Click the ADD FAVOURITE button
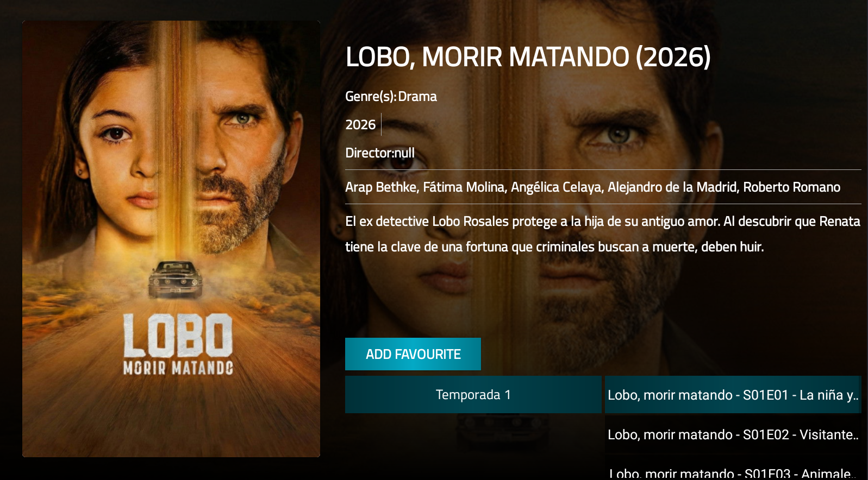The height and width of the screenshot is (480, 868). pyautogui.click(x=413, y=354)
